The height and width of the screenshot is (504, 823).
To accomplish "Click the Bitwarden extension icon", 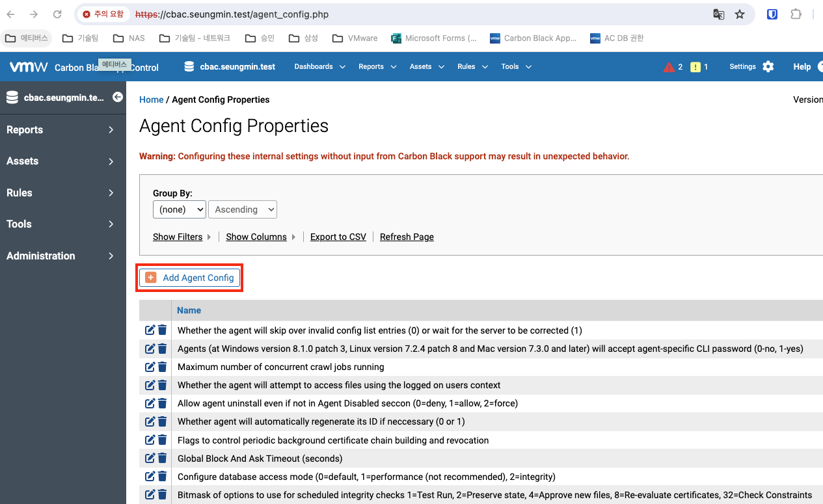I will pyautogui.click(x=772, y=14).
